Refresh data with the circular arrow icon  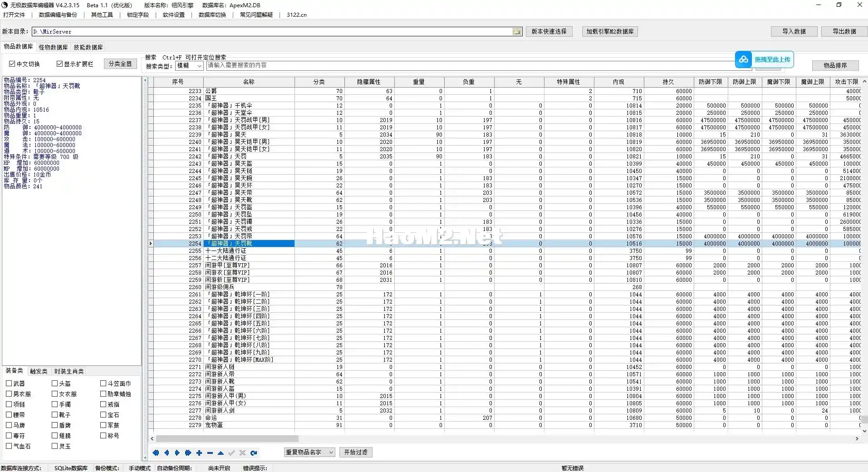click(x=254, y=452)
